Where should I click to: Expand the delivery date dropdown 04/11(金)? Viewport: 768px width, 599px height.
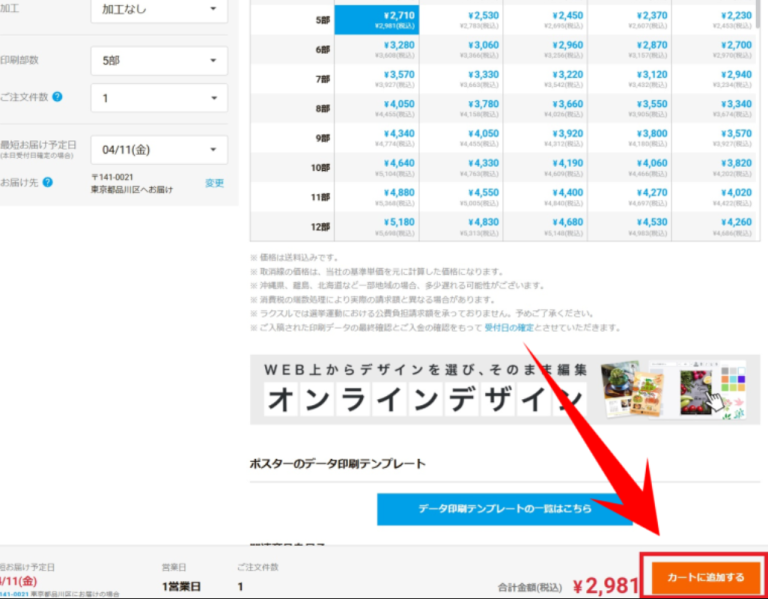[159, 150]
